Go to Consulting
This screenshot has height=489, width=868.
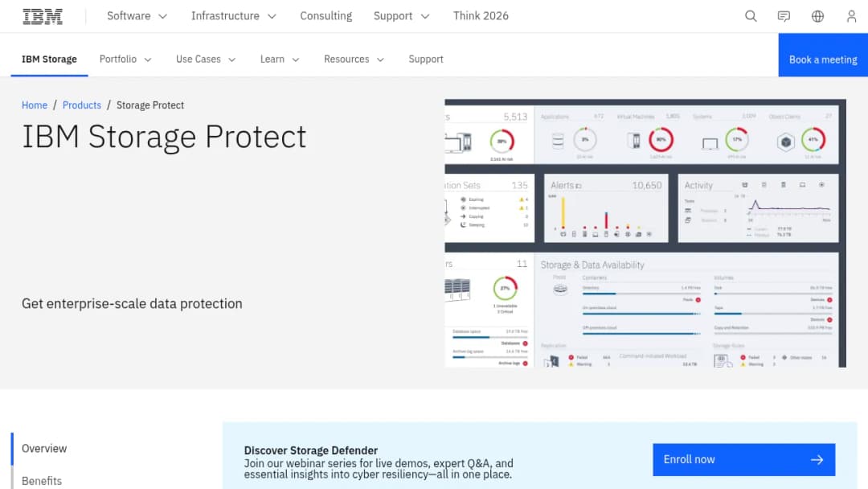click(326, 16)
